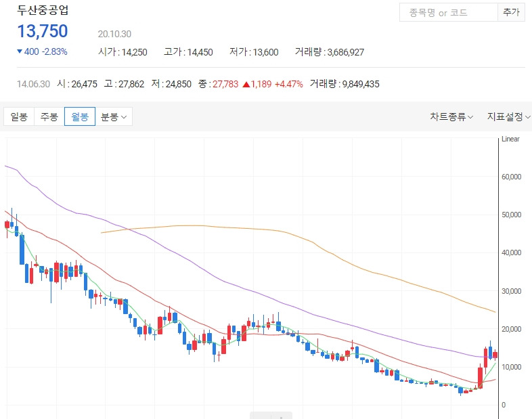Screen dimensions: 532x419
Task: Click the 거래량 3,686,927 volume value
Action: (x=330, y=52)
